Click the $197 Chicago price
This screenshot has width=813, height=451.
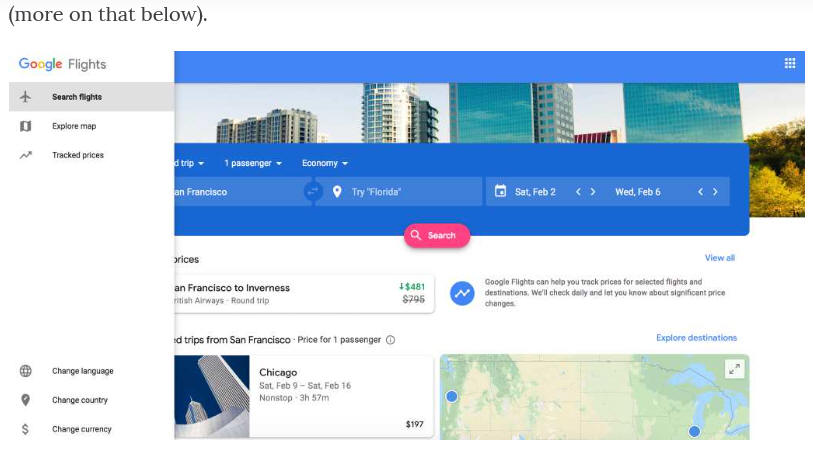tap(414, 424)
